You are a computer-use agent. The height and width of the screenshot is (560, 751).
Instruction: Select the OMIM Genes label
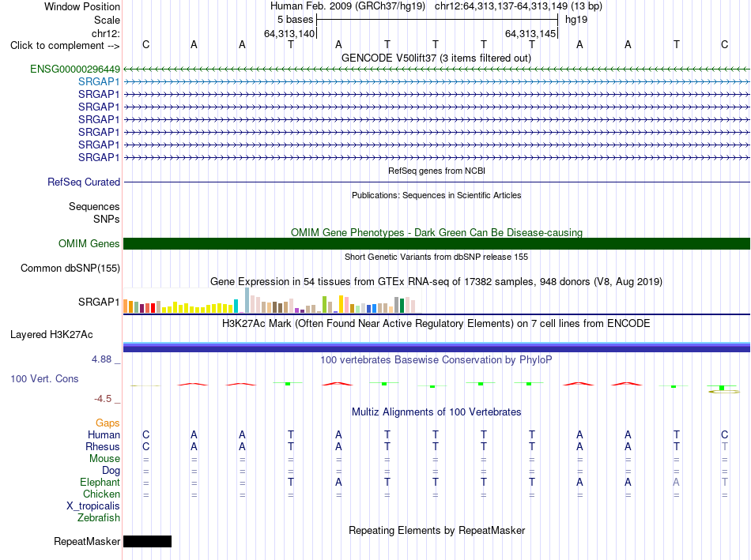[89, 243]
